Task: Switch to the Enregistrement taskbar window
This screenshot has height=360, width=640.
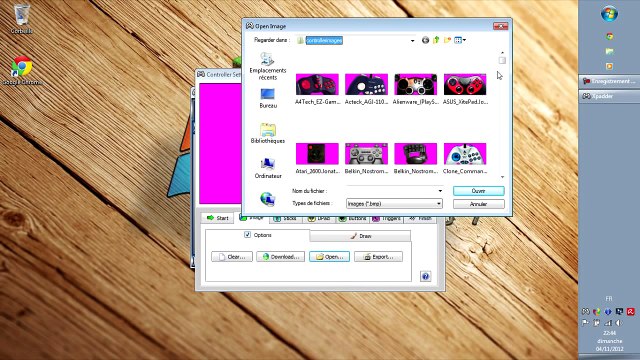Action: 609,81
